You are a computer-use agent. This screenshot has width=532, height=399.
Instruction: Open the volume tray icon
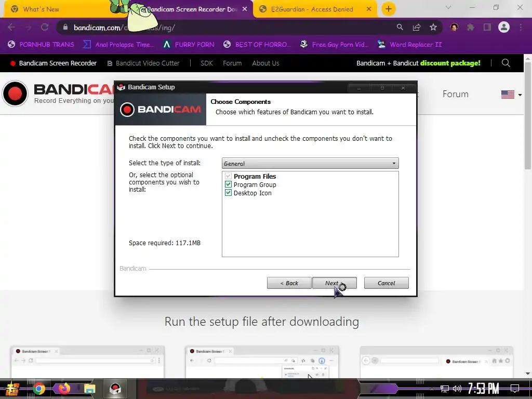pos(457,389)
